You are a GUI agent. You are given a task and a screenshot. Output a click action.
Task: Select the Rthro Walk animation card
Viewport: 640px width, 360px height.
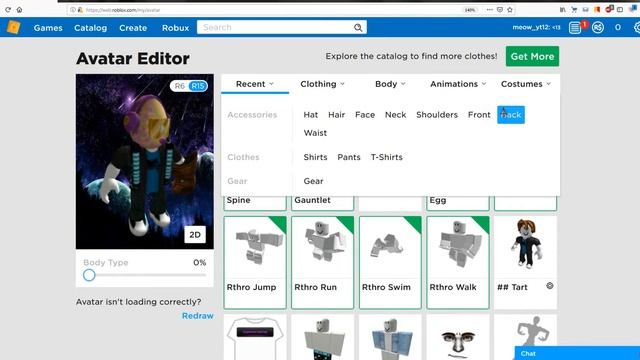tap(458, 262)
